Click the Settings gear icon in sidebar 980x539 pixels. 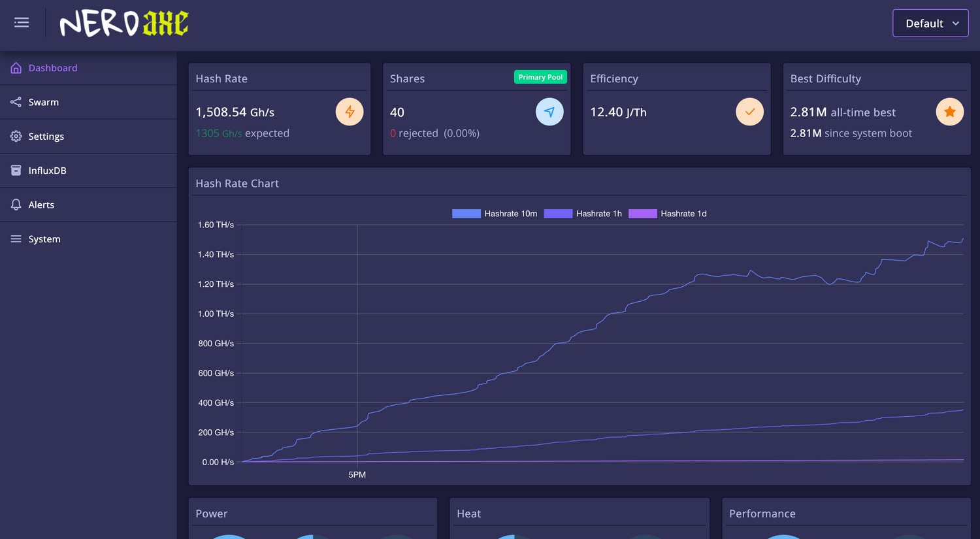pyautogui.click(x=16, y=136)
